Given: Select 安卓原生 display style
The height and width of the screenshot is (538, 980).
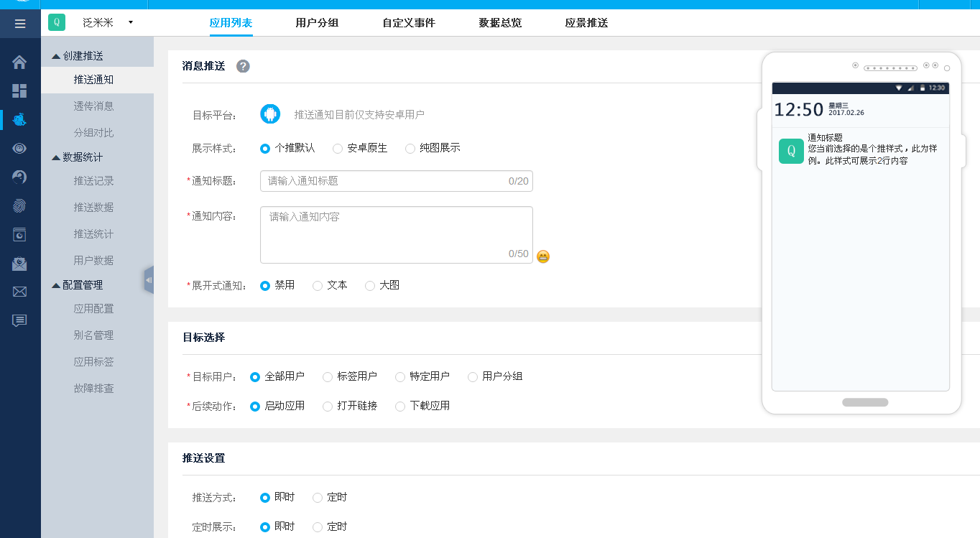Looking at the screenshot, I should (x=338, y=149).
